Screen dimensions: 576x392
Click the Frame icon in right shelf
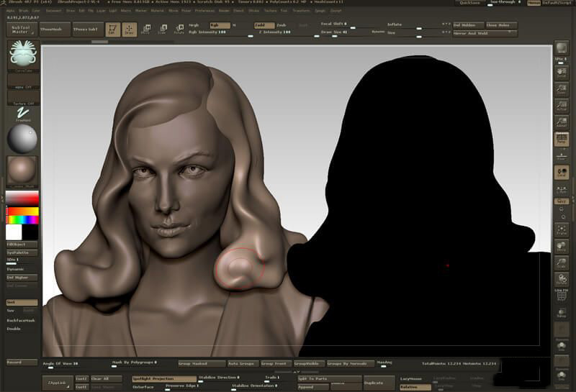562,229
